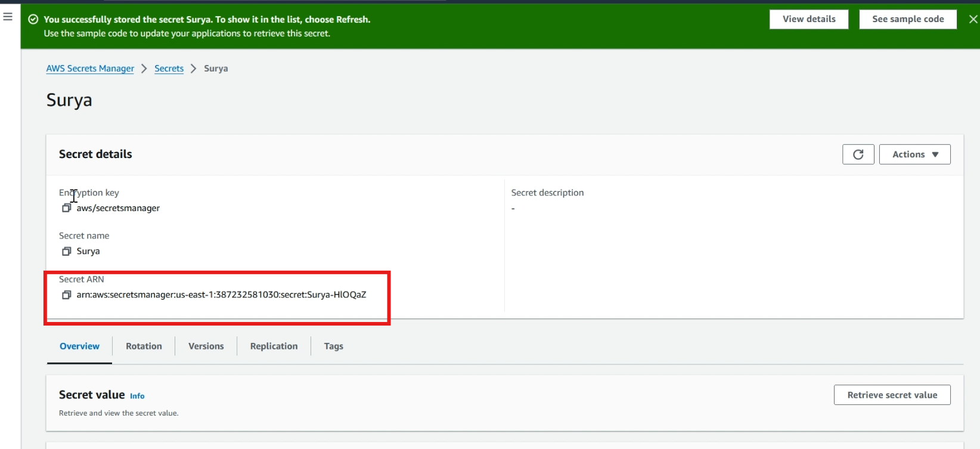Open the Secret value Info link
The image size is (980, 449).
click(137, 396)
